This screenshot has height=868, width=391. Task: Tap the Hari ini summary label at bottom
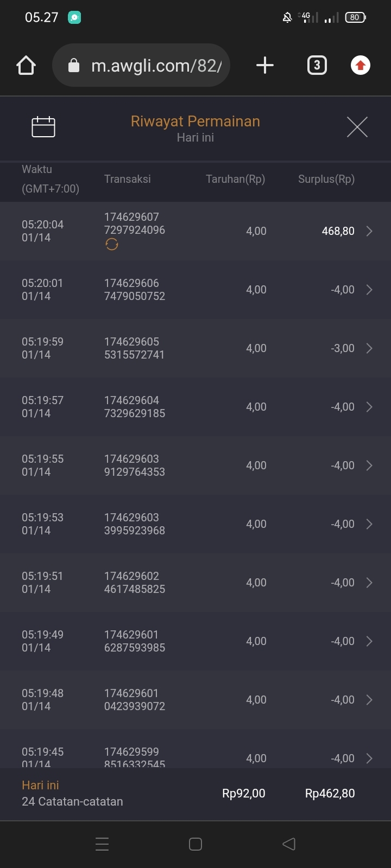tap(40, 785)
